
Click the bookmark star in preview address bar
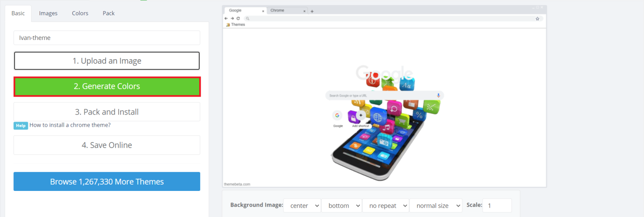click(537, 18)
